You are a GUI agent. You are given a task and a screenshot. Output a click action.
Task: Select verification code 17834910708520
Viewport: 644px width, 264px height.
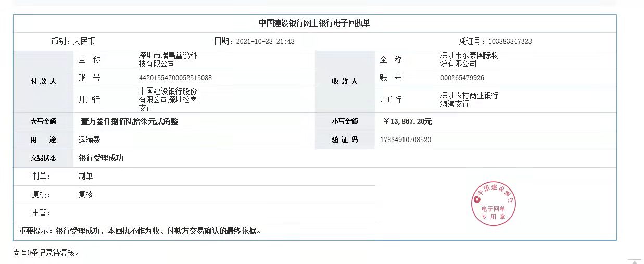(406, 140)
